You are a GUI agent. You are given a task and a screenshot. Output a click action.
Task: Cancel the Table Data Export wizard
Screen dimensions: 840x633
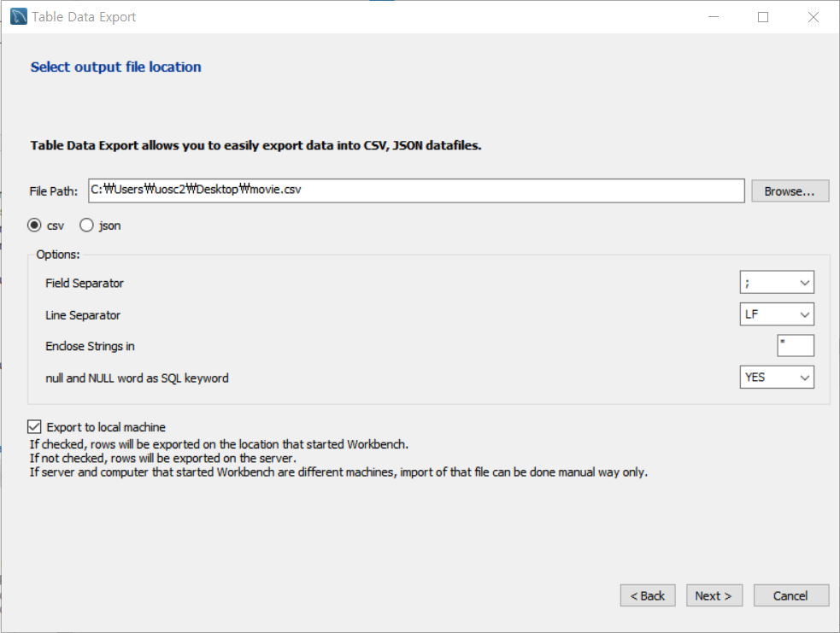[790, 595]
